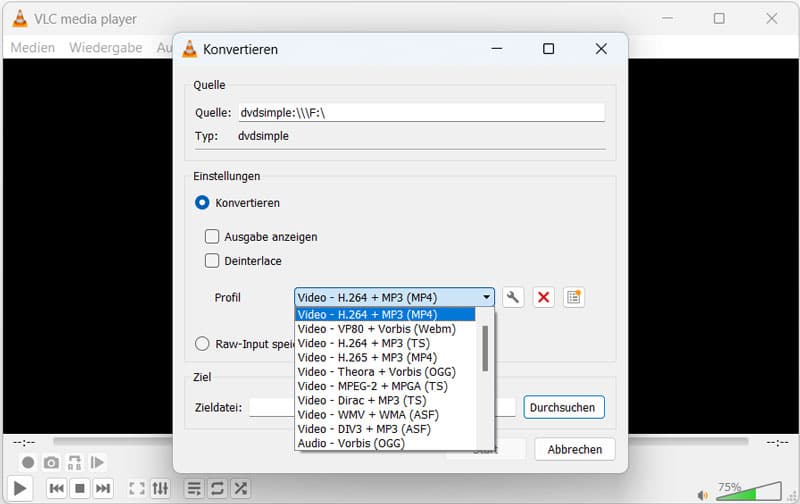This screenshot has height=504, width=800.
Task: Click the Play button in VLC
Action: point(20,488)
